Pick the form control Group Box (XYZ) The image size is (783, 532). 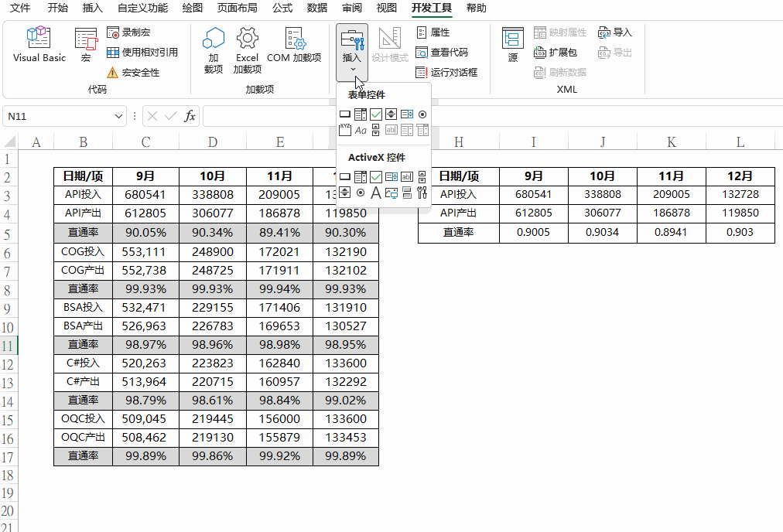coord(345,130)
